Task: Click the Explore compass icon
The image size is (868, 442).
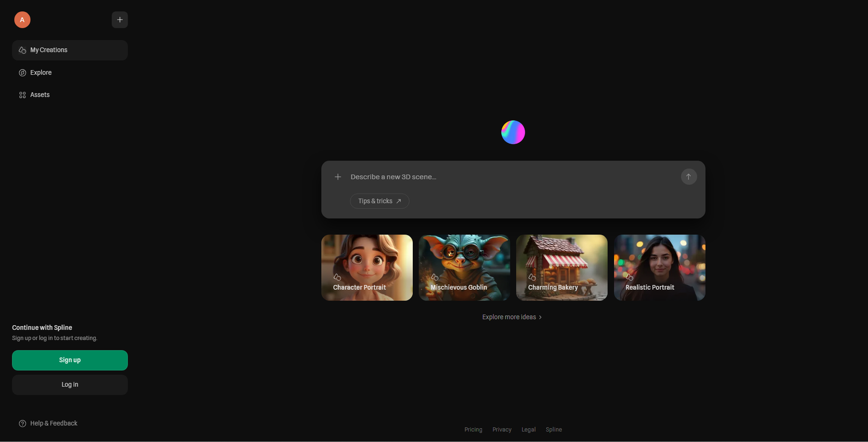Action: pos(22,73)
